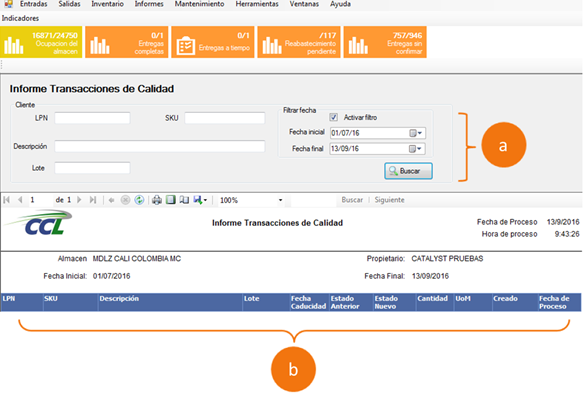Open the Inventario menu

pos(108,4)
